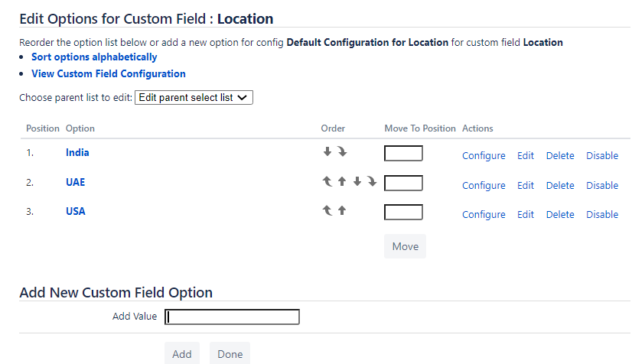Disable the UAE option
632x364 pixels.
[x=602, y=185]
